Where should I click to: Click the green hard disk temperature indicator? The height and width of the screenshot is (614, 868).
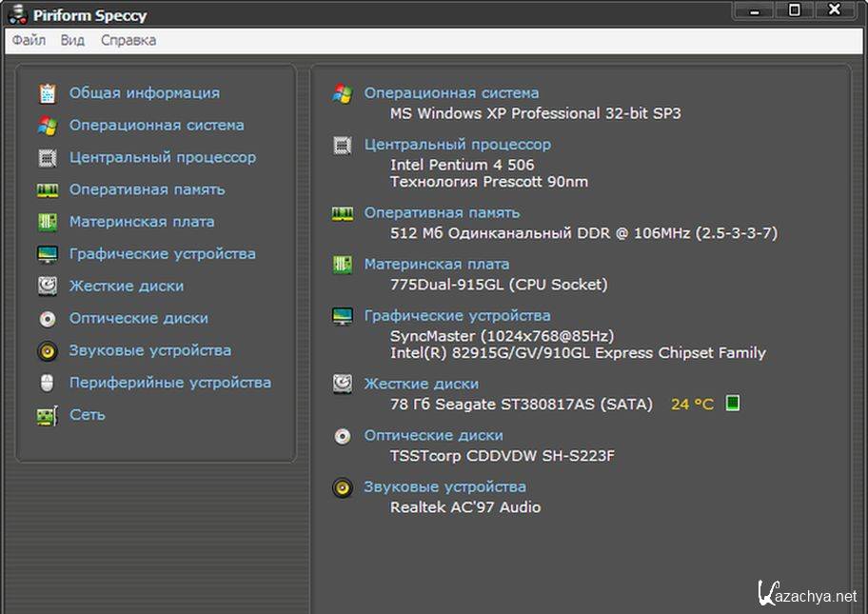(732, 404)
